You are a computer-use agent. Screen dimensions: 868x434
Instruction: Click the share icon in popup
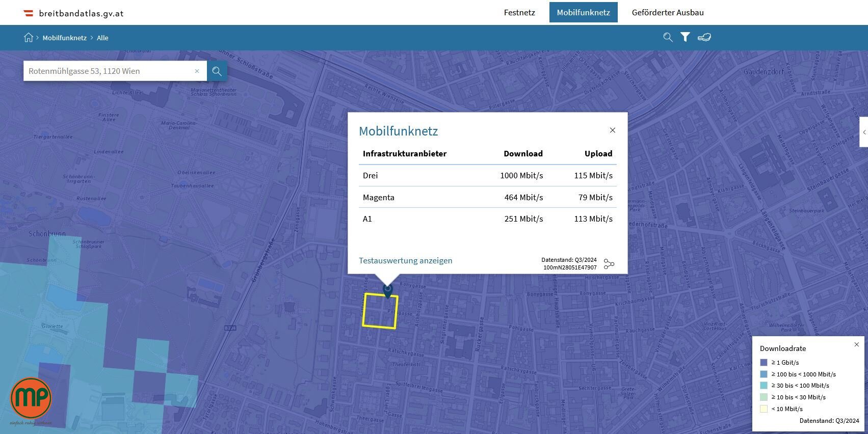point(609,264)
